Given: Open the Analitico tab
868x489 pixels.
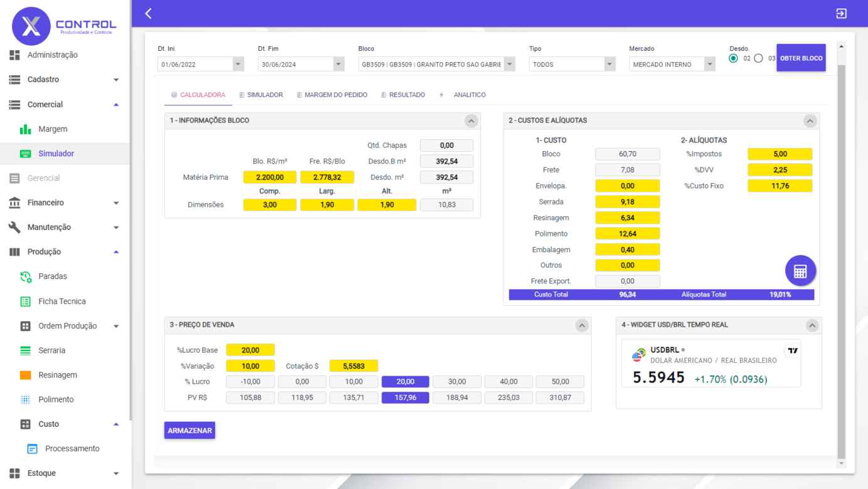Looking at the screenshot, I should [463, 95].
